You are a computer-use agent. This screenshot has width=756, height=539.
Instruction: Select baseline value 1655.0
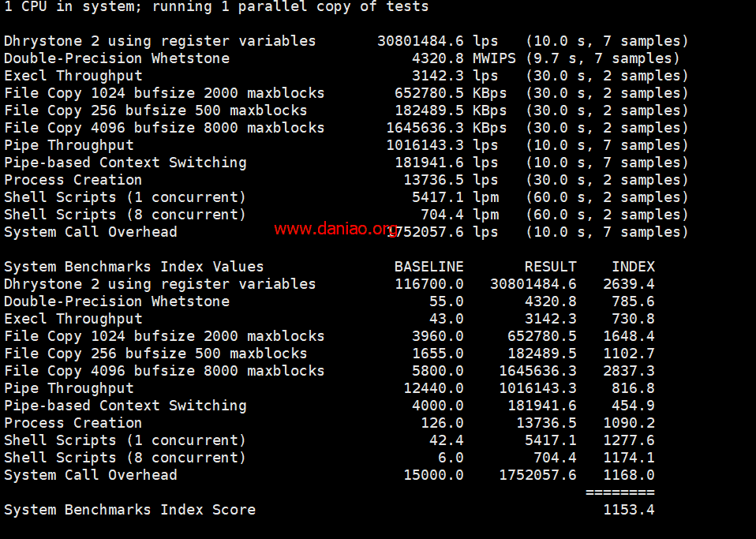(x=438, y=354)
